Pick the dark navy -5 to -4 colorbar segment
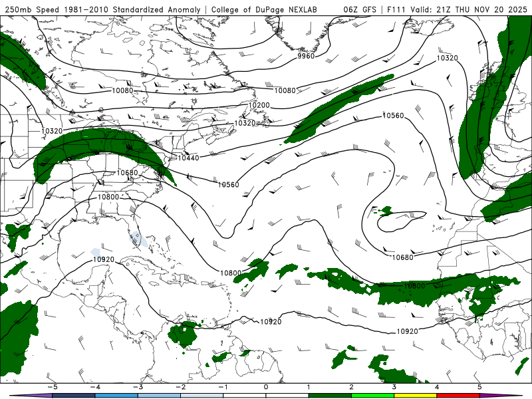 pyautogui.click(x=74, y=396)
